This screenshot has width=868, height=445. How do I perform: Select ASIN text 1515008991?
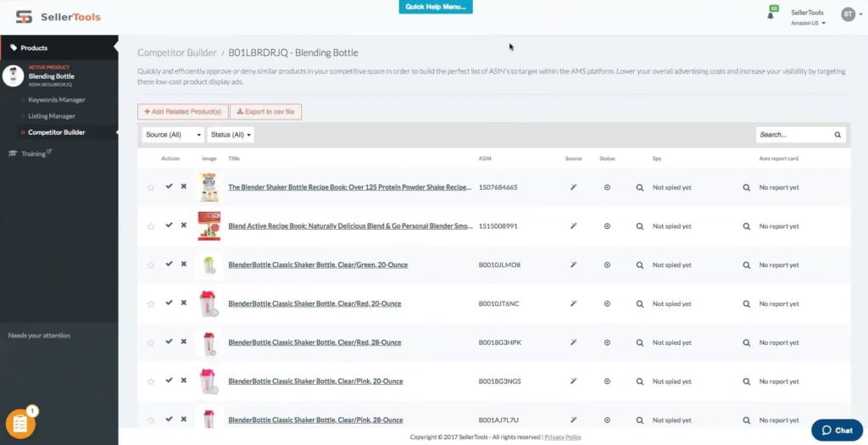point(498,226)
